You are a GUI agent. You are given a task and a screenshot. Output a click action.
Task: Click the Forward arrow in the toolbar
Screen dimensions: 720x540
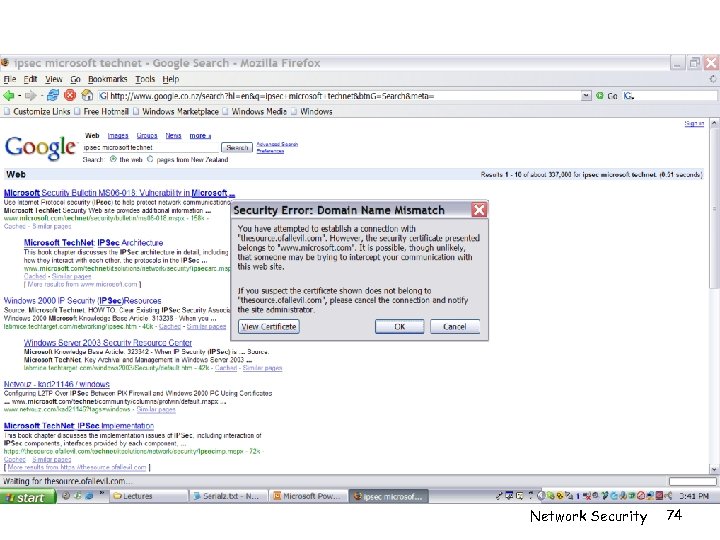click(x=30, y=96)
